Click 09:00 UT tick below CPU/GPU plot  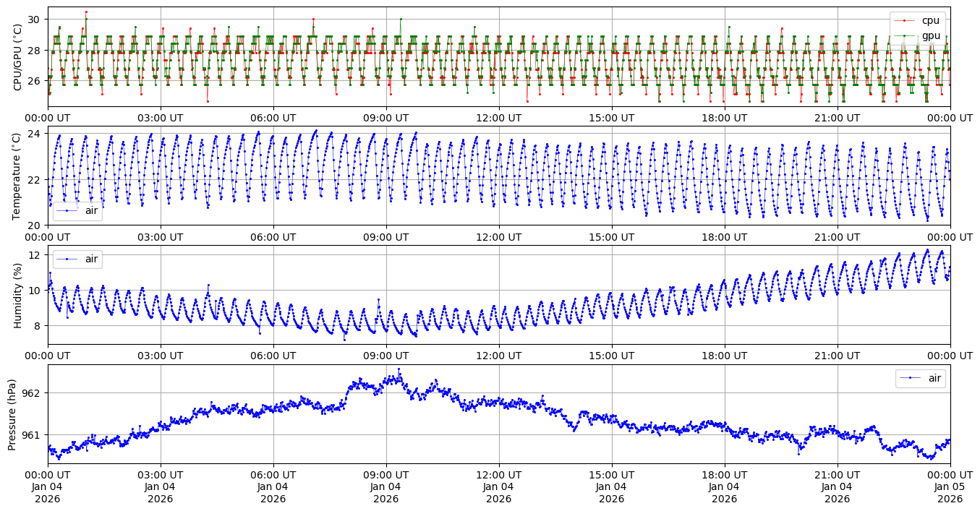[385, 118]
